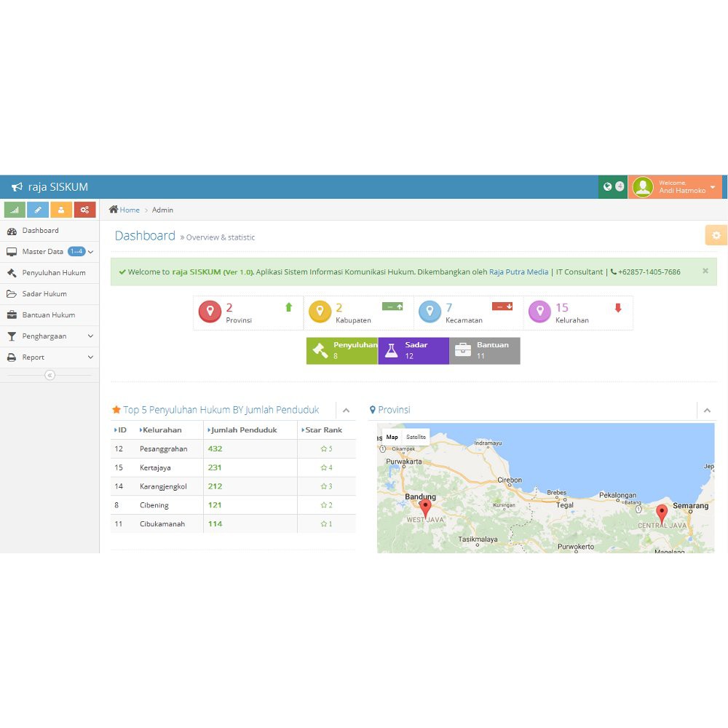Switch map to Map view
This screenshot has width=728, height=728.
tap(392, 437)
